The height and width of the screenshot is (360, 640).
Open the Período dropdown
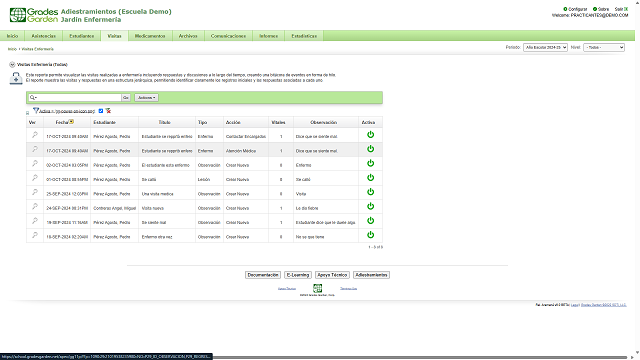point(545,47)
